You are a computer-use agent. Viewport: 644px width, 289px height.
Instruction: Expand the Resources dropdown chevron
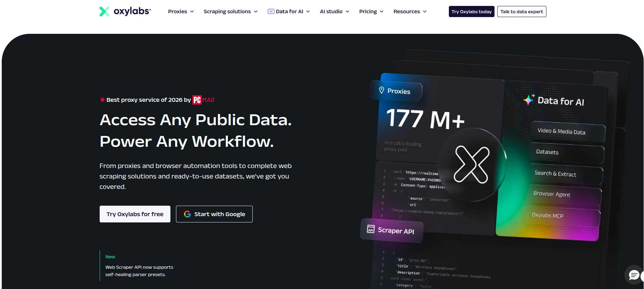(425, 12)
